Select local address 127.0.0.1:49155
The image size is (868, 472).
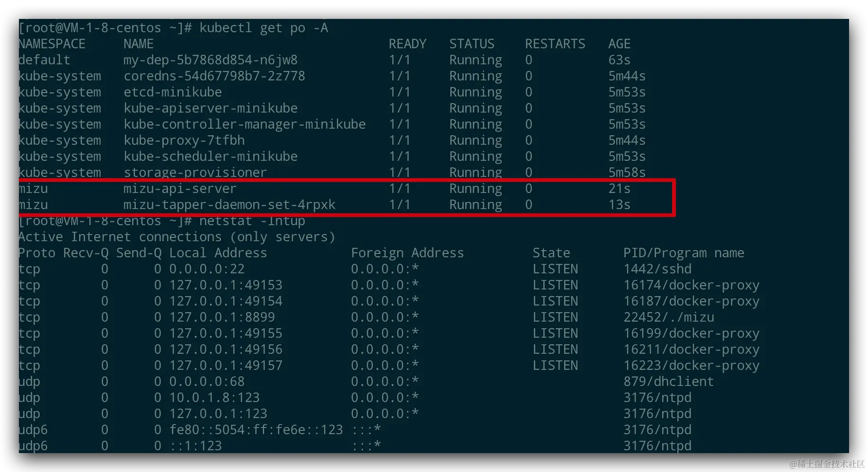226,333
